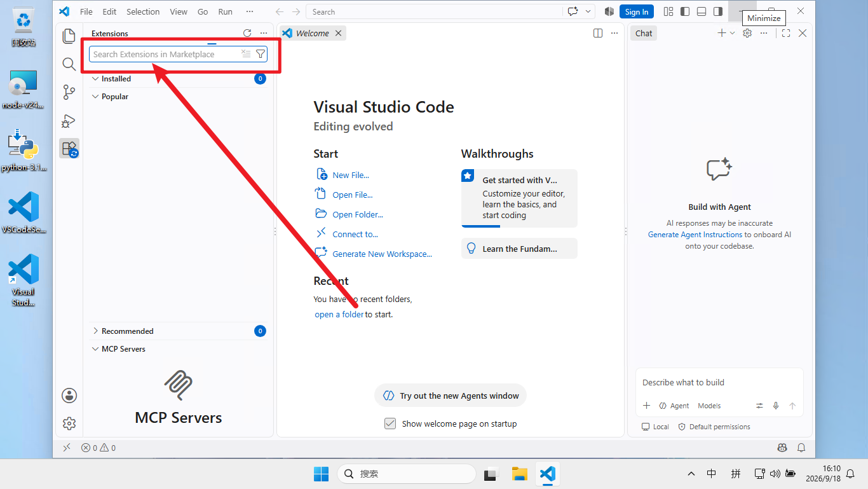Open the Manage gear in activity bar

pos(69,424)
